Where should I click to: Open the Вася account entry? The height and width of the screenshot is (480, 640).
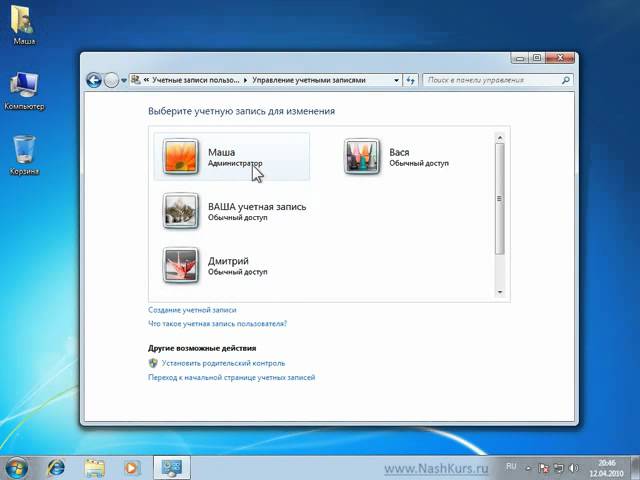[412, 156]
